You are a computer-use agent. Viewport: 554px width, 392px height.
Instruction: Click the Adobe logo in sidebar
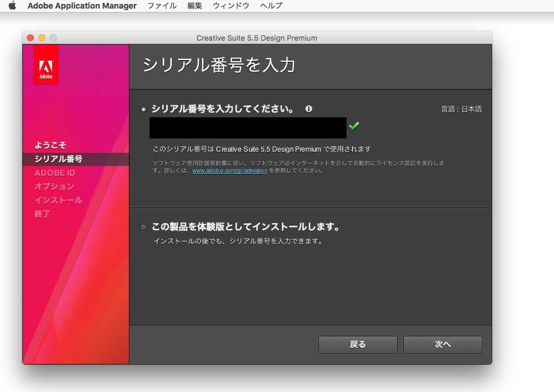(x=46, y=65)
